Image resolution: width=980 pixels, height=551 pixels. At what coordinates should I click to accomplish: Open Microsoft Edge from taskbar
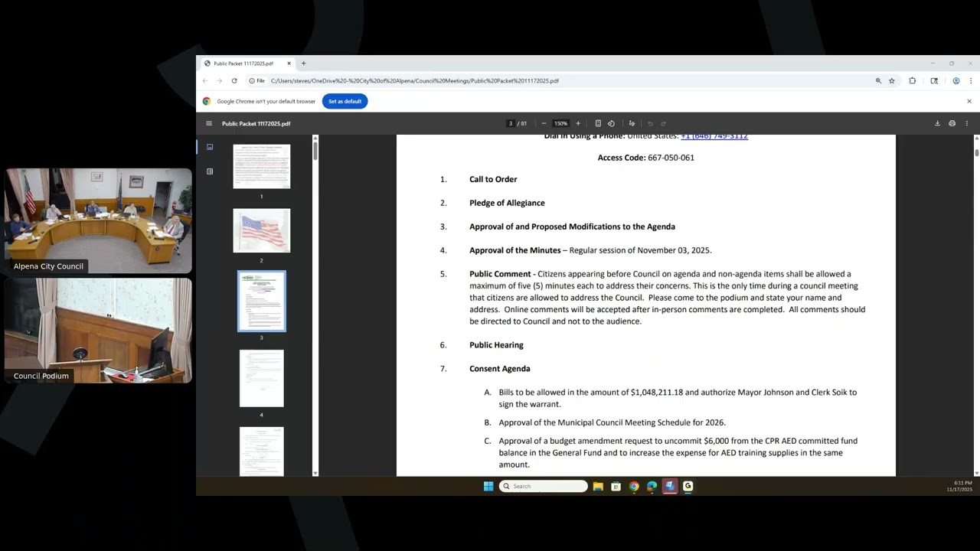[652, 486]
